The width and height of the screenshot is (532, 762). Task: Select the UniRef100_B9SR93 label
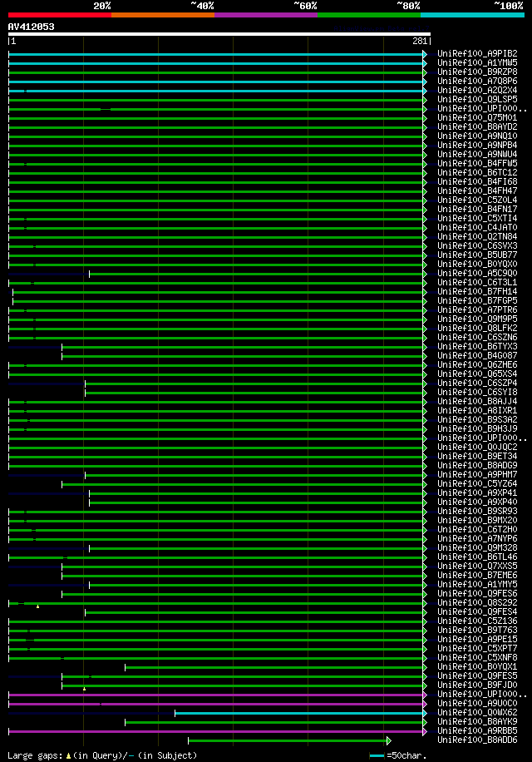(477, 512)
